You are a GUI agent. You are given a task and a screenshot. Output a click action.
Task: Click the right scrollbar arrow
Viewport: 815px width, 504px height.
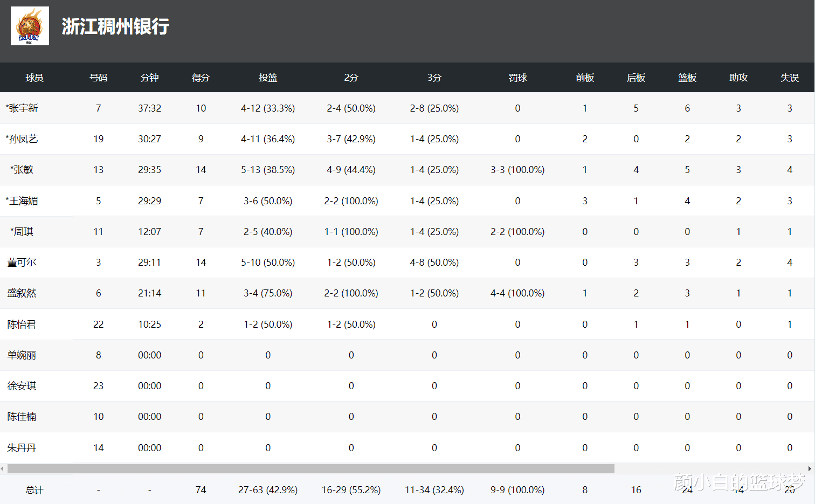[x=810, y=468]
